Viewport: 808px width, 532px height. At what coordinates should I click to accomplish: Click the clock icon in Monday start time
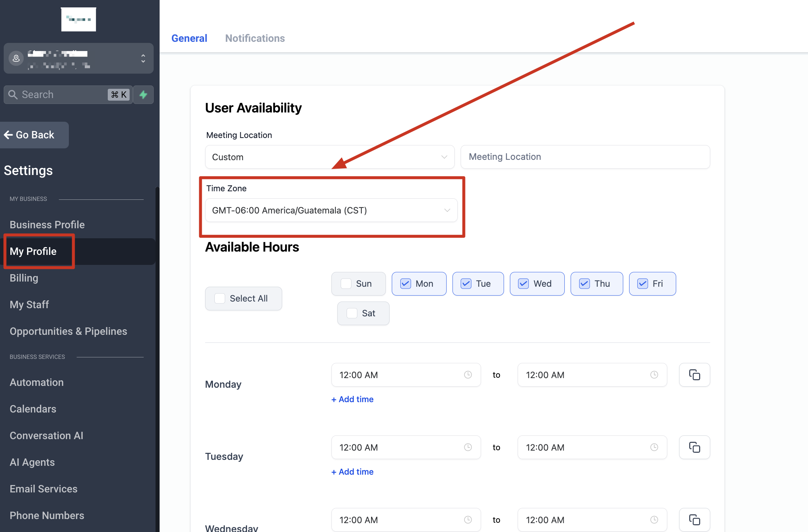468,375
